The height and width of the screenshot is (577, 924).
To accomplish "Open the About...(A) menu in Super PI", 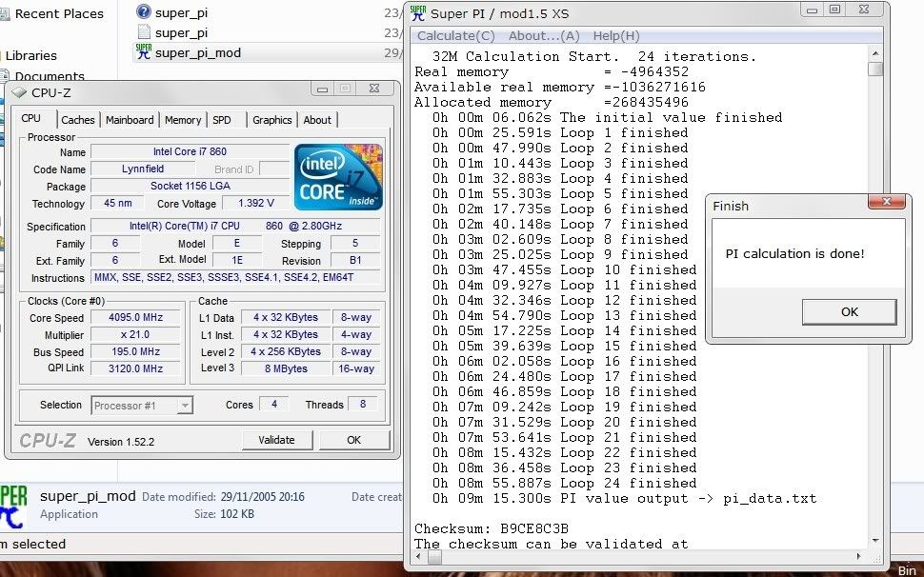I will (544, 36).
